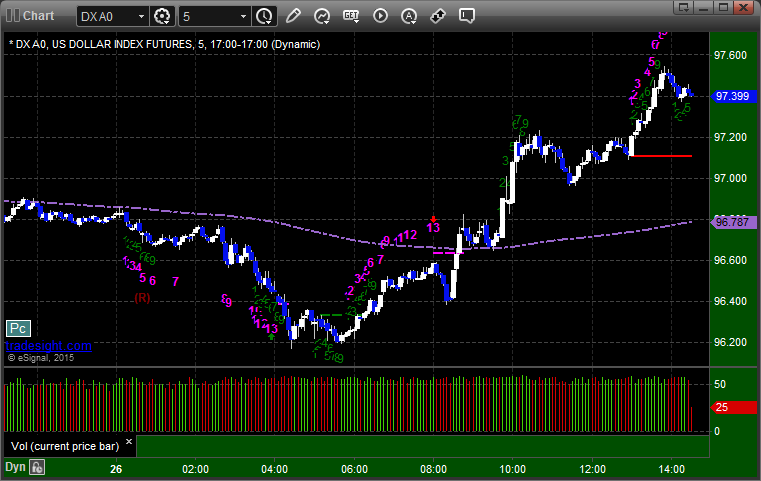Open the time template clock menu
The height and width of the screenshot is (481, 761).
265,17
